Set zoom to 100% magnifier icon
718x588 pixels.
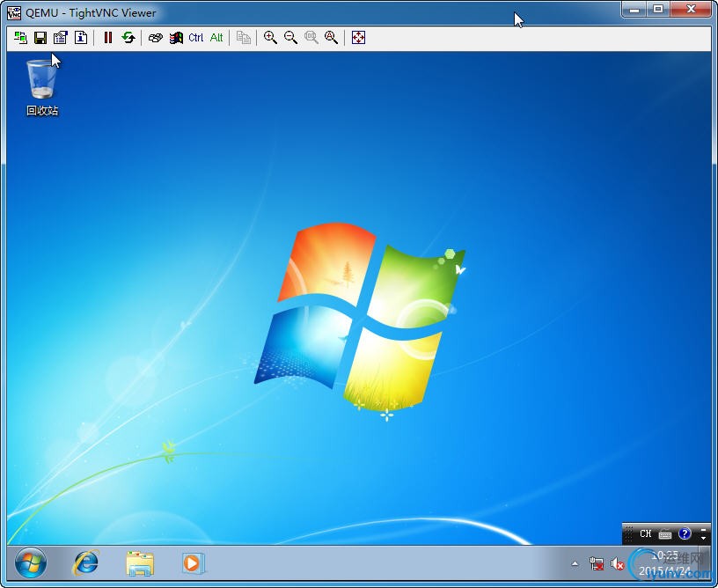click(311, 38)
